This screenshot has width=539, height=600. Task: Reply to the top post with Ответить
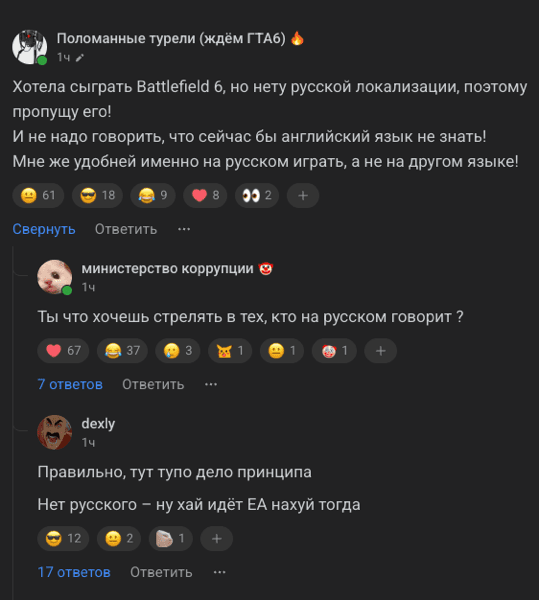[x=126, y=229]
